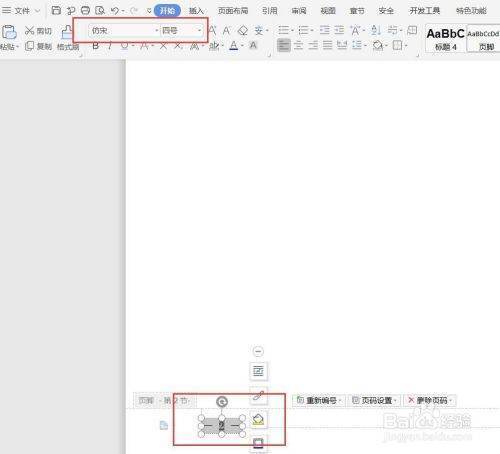Open the 页面布局 ribbon tab
Screen dimensions: 500x454
(x=233, y=11)
